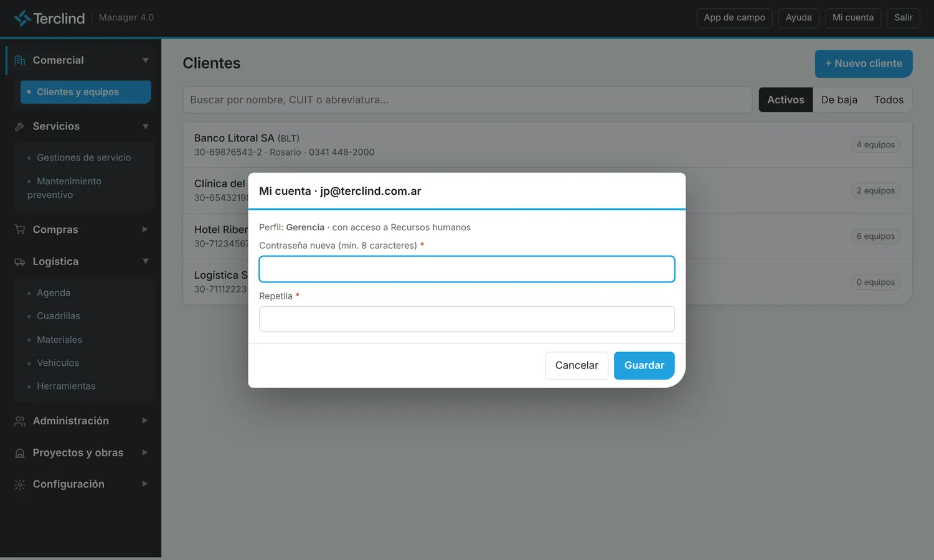Click Mi cuenta in the top bar
The height and width of the screenshot is (560, 934).
[853, 18]
